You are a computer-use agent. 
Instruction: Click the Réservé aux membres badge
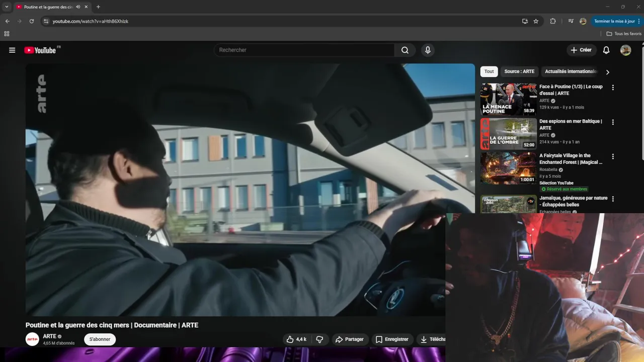click(x=564, y=189)
